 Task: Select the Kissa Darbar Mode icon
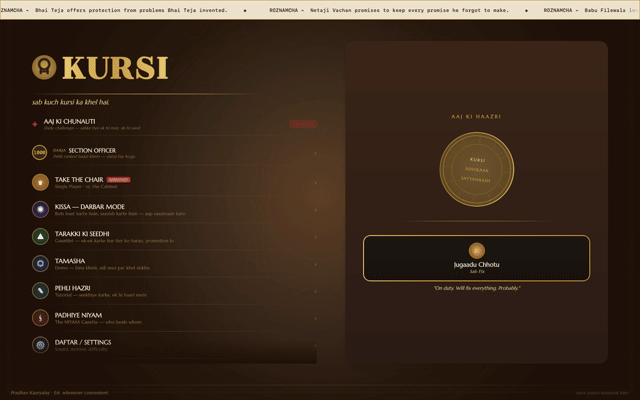40,209
